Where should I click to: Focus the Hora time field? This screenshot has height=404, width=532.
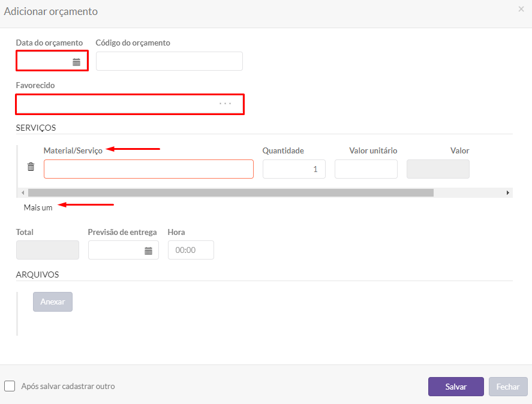191,250
